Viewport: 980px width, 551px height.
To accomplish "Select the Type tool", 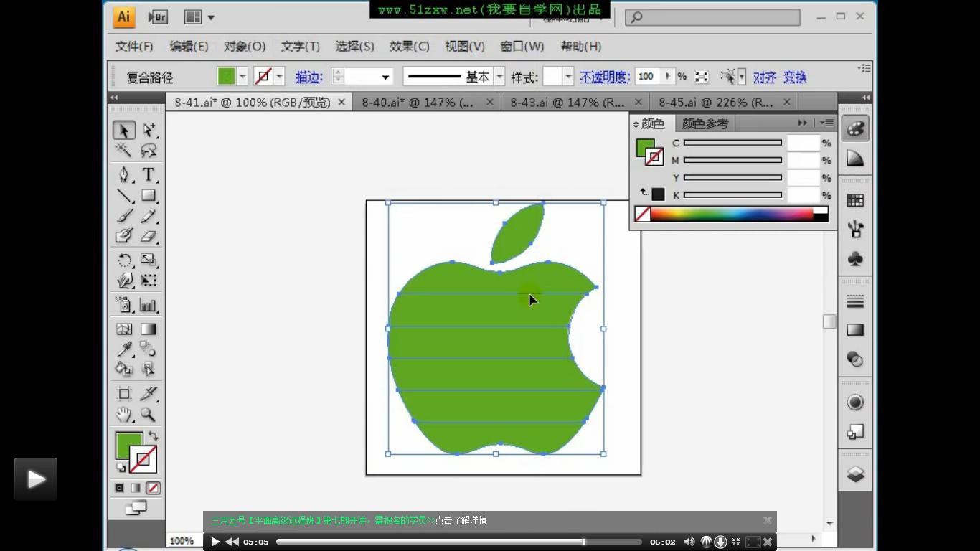I will click(149, 174).
